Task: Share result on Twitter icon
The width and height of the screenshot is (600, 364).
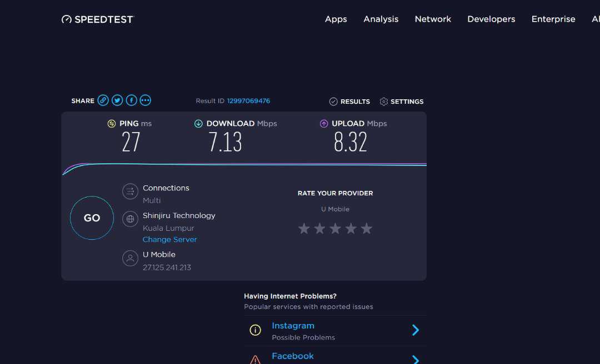Action: pos(117,100)
